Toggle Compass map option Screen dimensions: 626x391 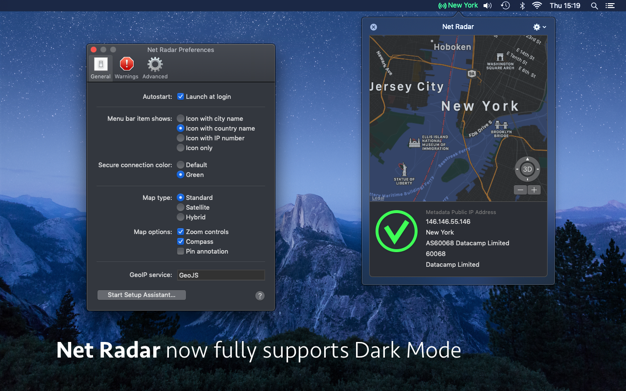pyautogui.click(x=180, y=242)
